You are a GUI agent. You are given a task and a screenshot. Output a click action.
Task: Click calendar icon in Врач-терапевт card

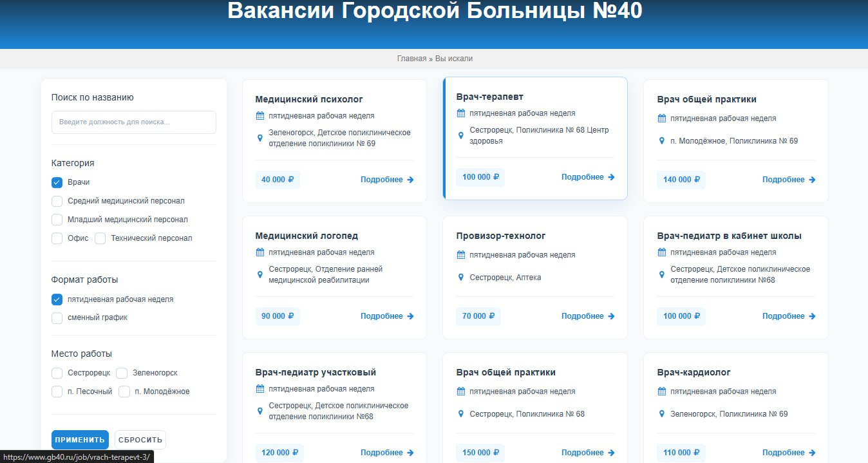[461, 113]
